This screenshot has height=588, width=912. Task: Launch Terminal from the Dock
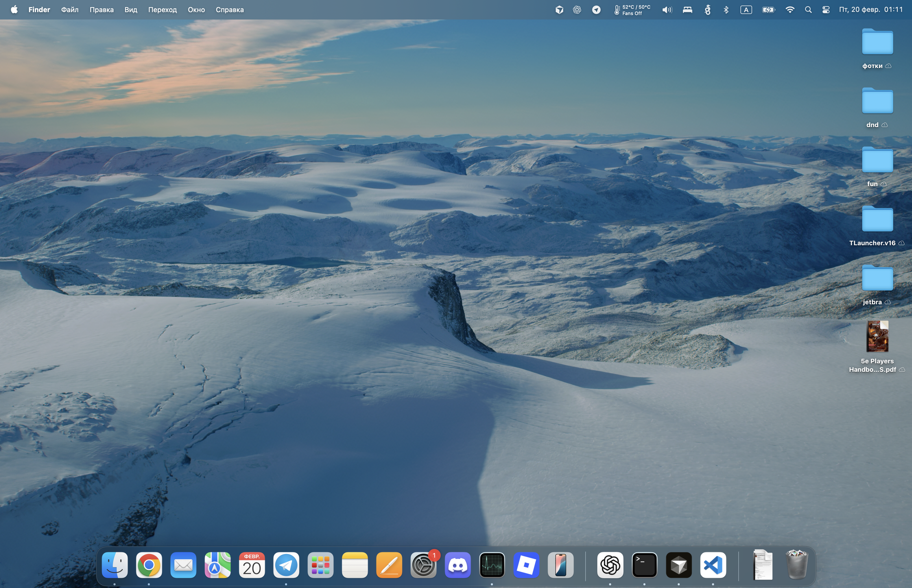644,565
